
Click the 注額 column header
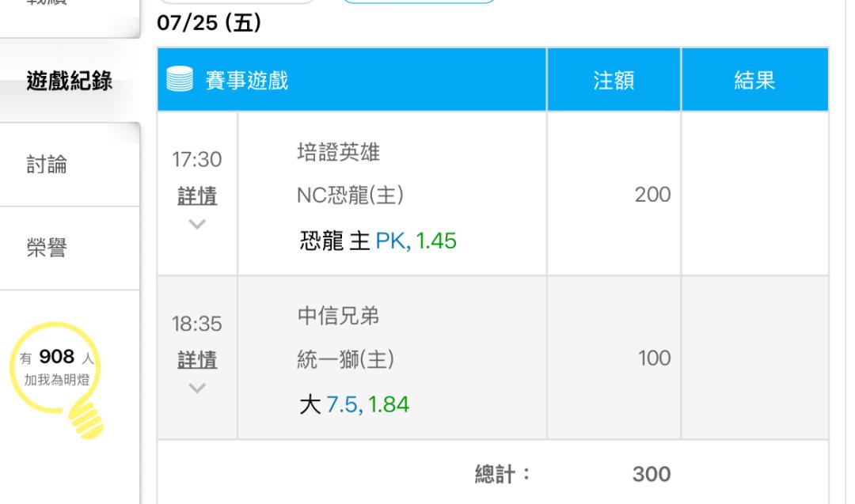click(x=614, y=80)
